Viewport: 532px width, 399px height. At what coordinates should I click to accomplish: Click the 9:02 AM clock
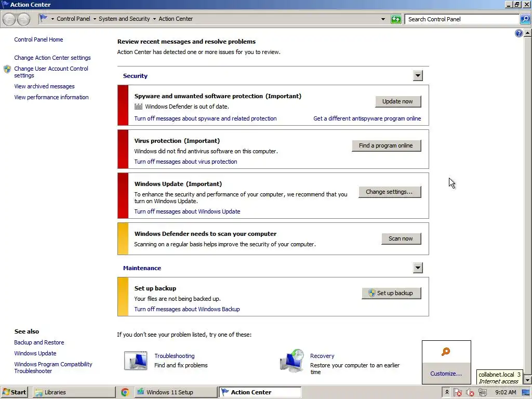click(506, 392)
